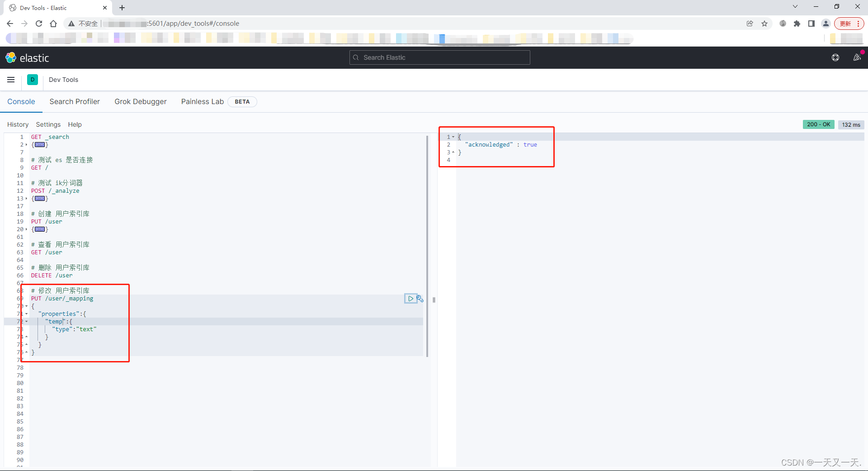This screenshot has height=471, width=868.
Task: Open the request options wrench icon
Action: [x=420, y=299]
